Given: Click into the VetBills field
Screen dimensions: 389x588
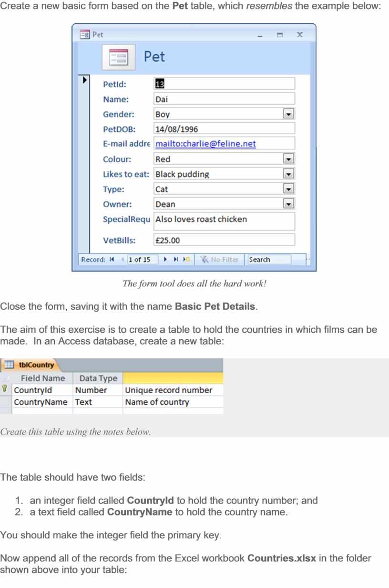Looking at the screenshot, I should click(224, 240).
